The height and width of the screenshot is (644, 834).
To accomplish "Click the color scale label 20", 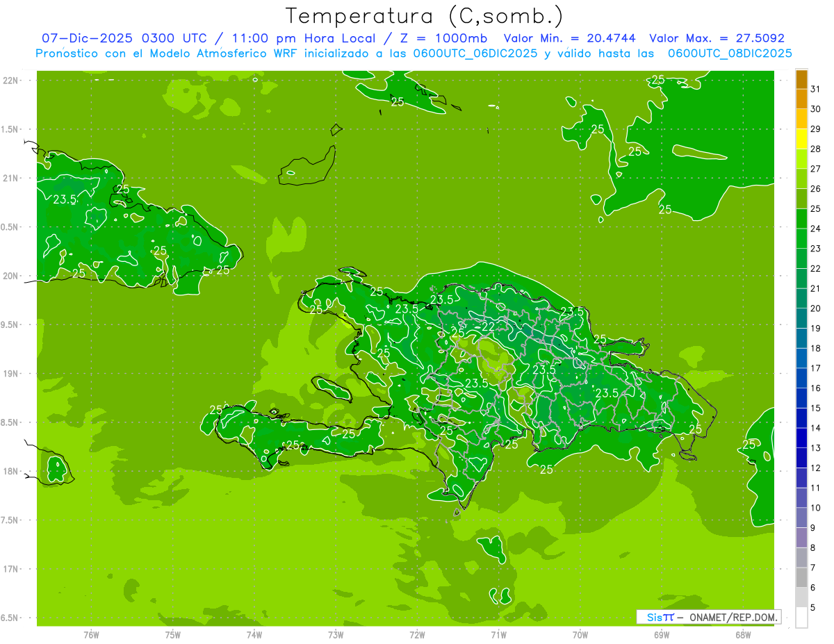I will tap(816, 308).
